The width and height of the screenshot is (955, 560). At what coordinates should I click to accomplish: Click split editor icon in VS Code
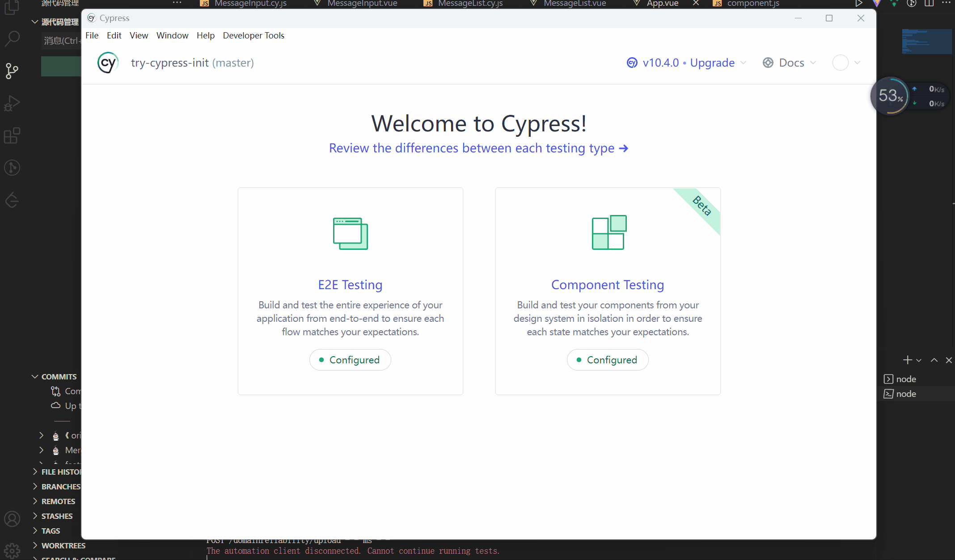pyautogui.click(x=929, y=4)
